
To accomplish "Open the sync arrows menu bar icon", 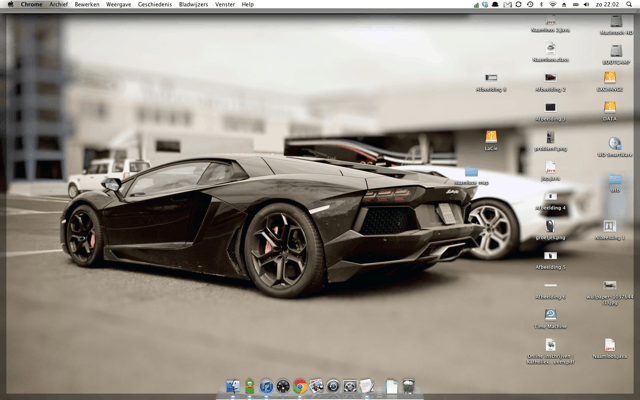I will point(518,4).
